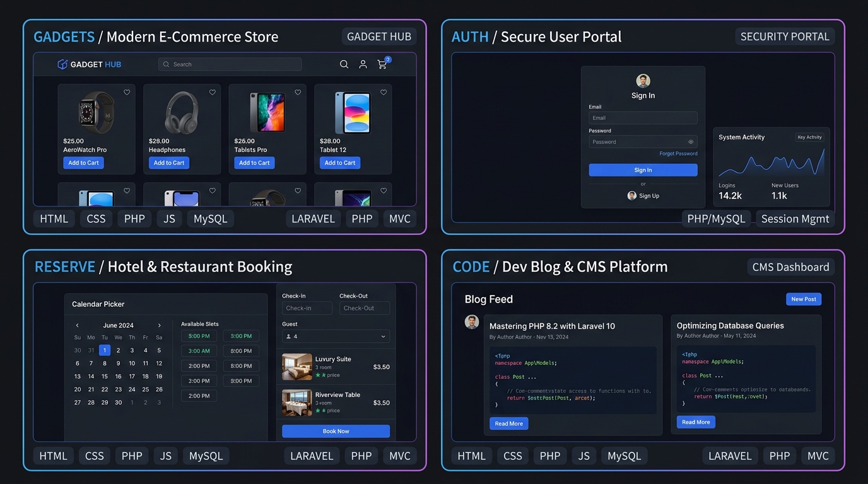Click the Forgot Password link
Screen dimensions: 868x484
(x=678, y=154)
